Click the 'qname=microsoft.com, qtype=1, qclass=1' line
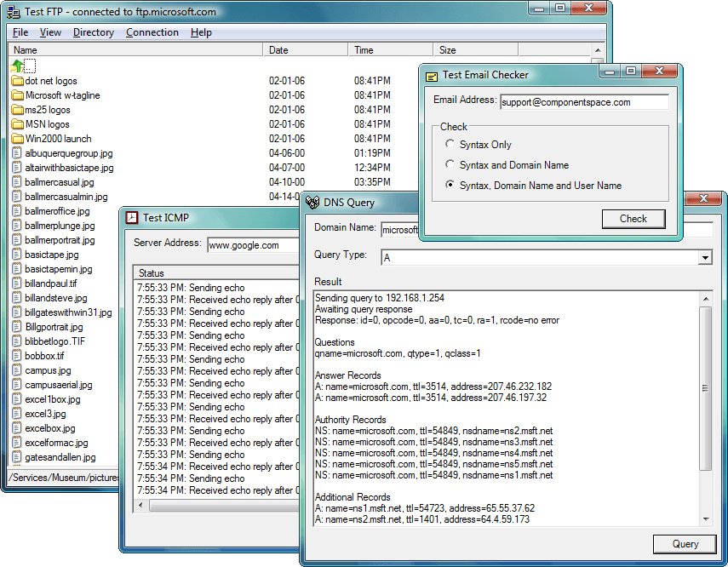The width and height of the screenshot is (728, 567). point(398,353)
